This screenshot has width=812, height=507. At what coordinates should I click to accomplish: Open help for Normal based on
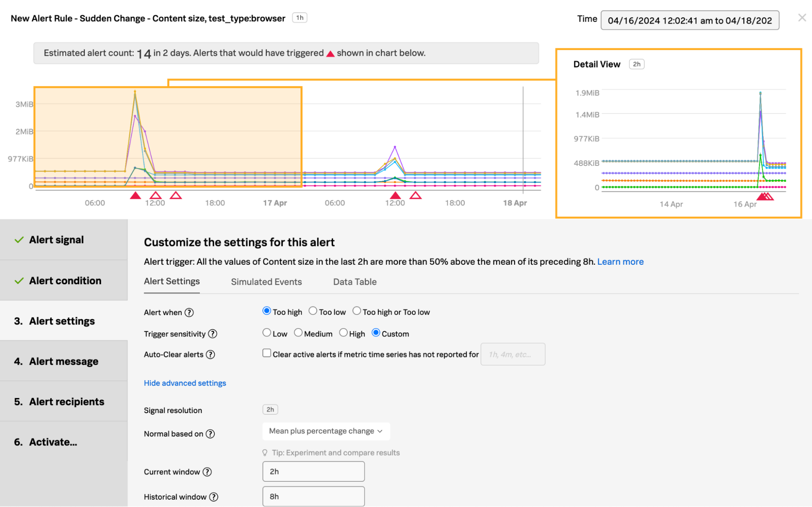pos(210,434)
